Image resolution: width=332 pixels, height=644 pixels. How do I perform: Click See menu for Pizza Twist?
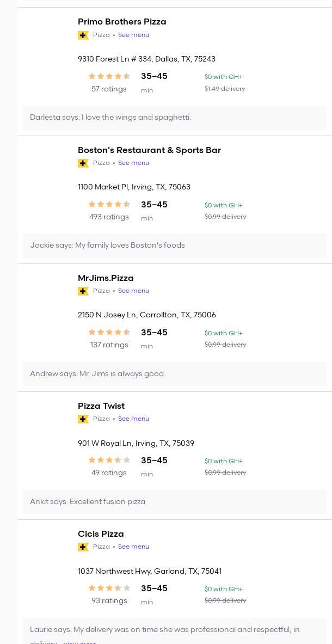[133, 419]
